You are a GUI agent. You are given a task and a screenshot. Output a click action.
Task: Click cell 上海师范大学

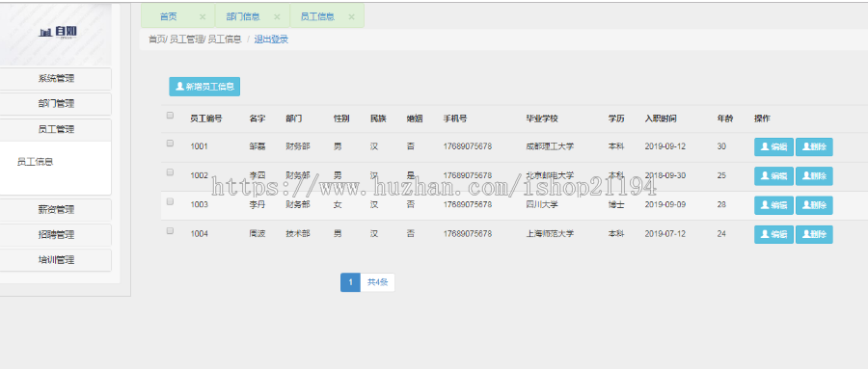click(550, 234)
